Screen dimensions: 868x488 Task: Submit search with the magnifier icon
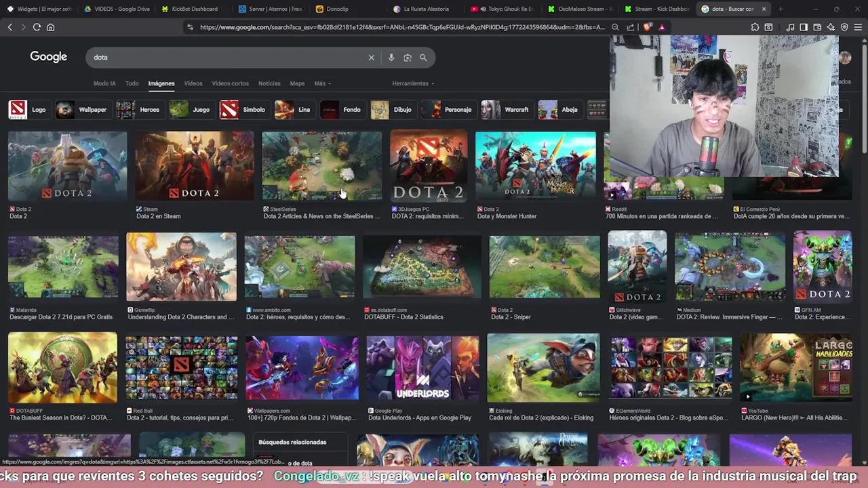point(423,58)
